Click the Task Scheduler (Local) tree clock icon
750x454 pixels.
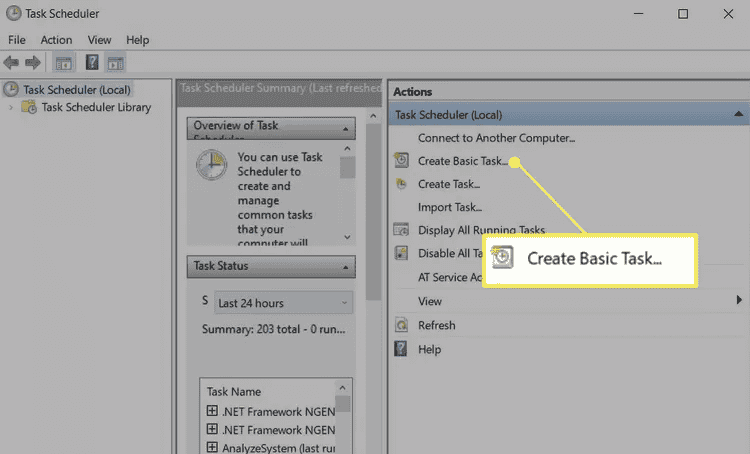point(11,89)
